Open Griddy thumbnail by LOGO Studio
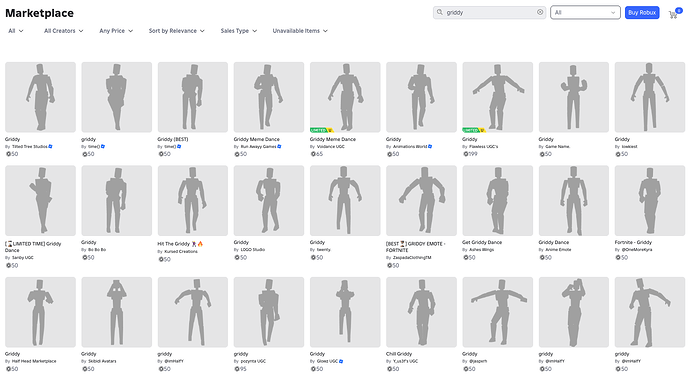This screenshot has height=377, width=690. click(269, 201)
